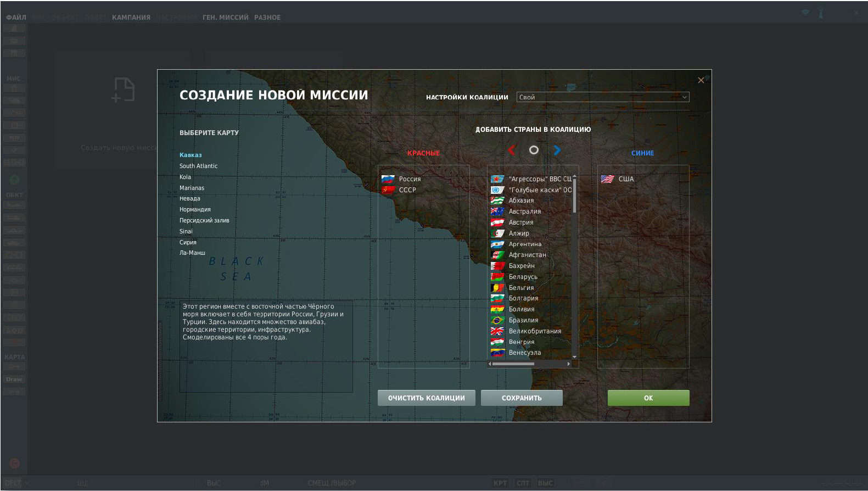
Task: Click the ОЧИСТИТЬ КОАЛИЦИИ button
Action: pyautogui.click(x=426, y=398)
